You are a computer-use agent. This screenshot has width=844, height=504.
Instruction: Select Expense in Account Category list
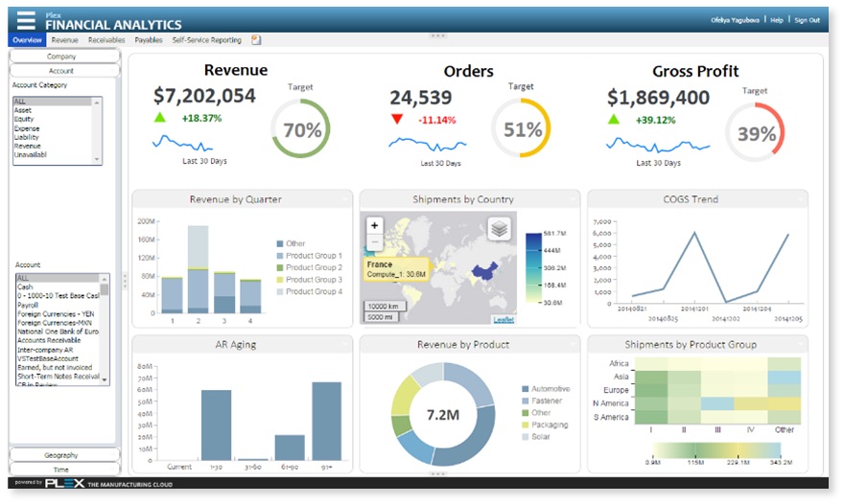(27, 127)
